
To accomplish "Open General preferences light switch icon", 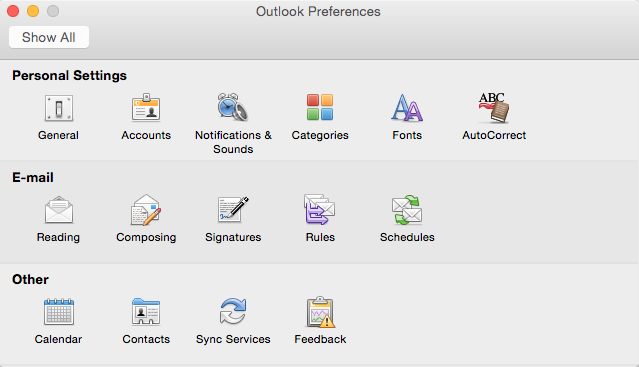I will coord(59,108).
